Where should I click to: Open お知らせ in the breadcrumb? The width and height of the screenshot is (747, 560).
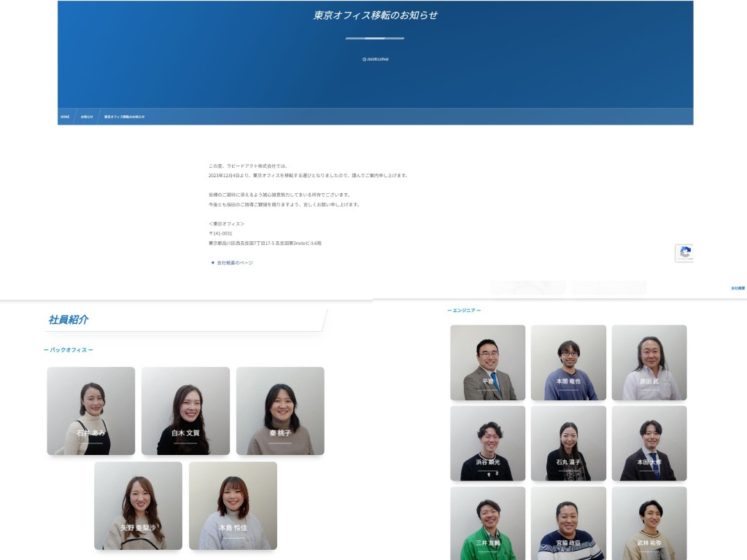pyautogui.click(x=87, y=117)
